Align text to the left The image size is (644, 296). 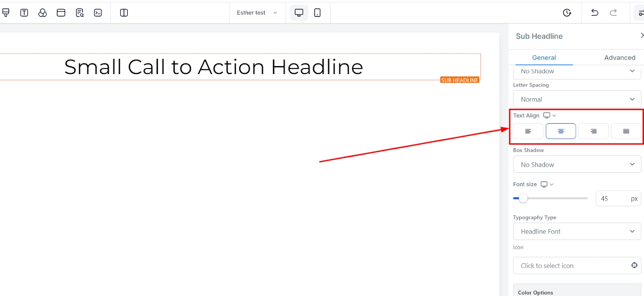[x=528, y=131]
